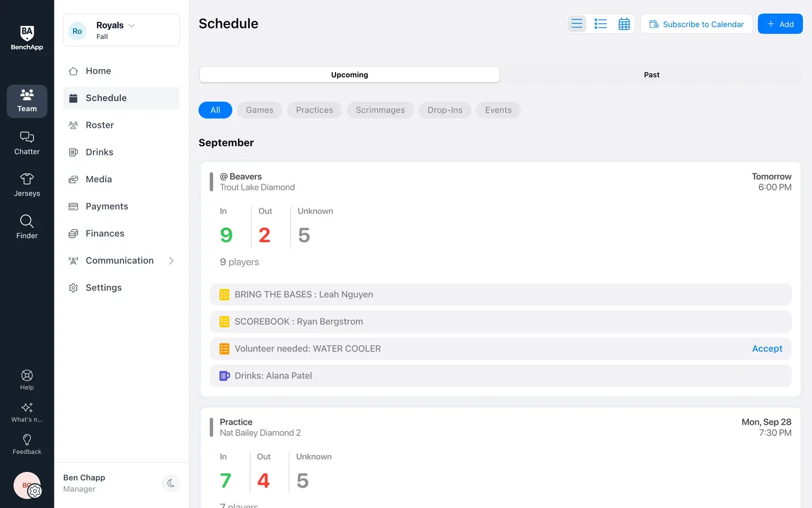Filter schedule by Practices
Viewport: 812px width, 508px height.
[x=315, y=110]
